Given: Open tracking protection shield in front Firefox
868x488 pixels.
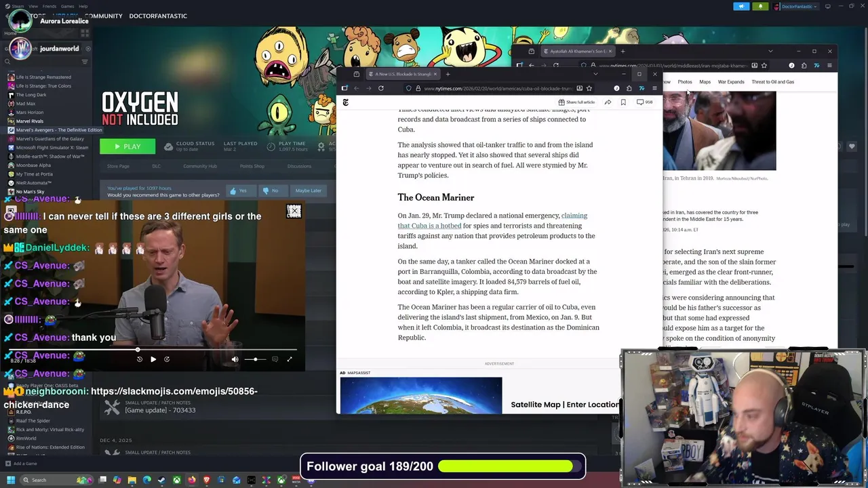Looking at the screenshot, I should tap(409, 88).
